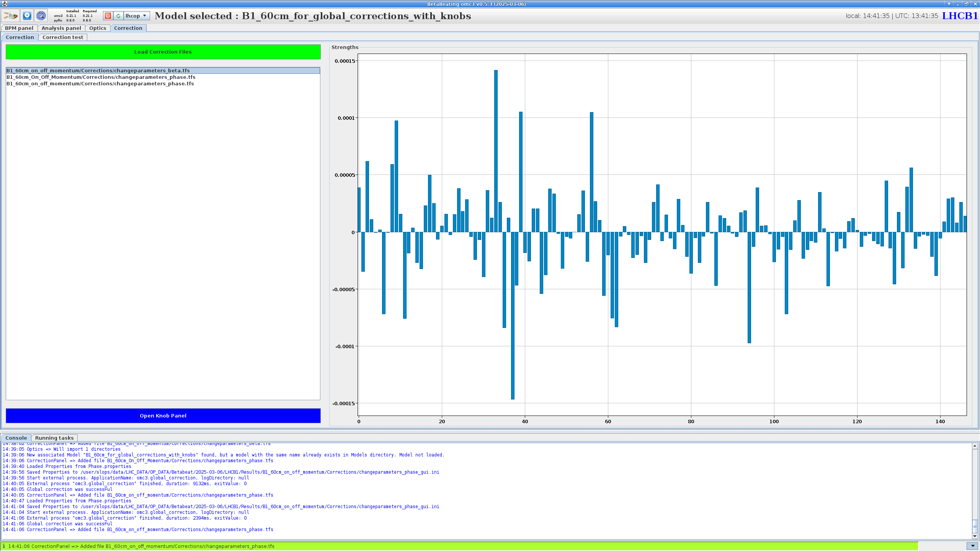Click the up-arrow window shade button
This screenshot has height=551, width=980.
[x=949, y=4]
